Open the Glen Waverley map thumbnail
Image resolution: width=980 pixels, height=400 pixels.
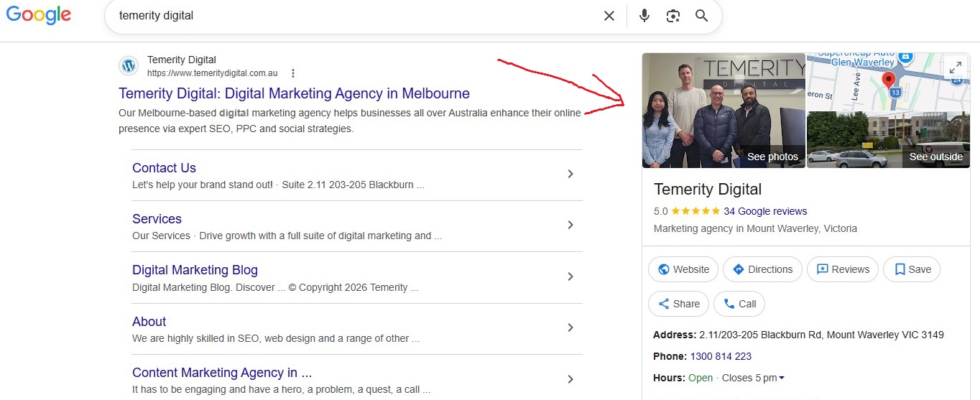pyautogui.click(x=889, y=82)
